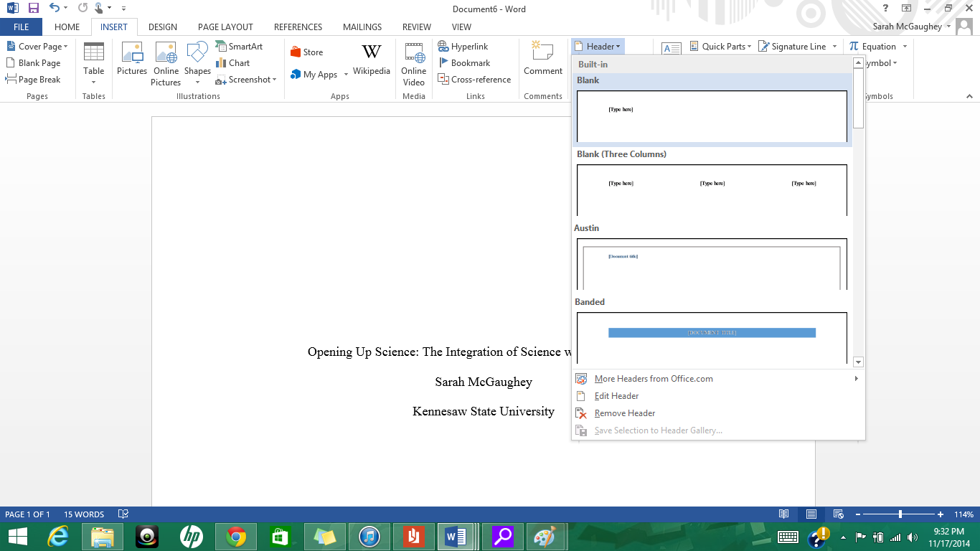The height and width of the screenshot is (551, 980).
Task: Switch to Read Mode view
Action: [784, 514]
